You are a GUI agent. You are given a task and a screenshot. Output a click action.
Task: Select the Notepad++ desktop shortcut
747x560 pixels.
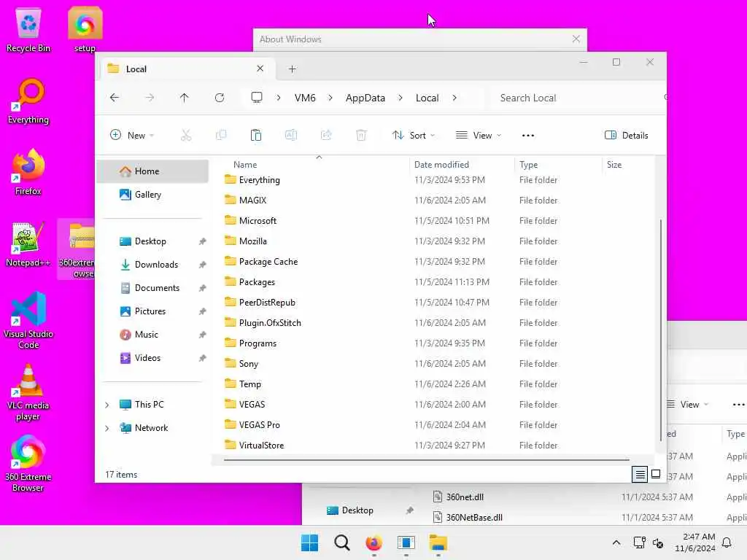tap(28, 244)
